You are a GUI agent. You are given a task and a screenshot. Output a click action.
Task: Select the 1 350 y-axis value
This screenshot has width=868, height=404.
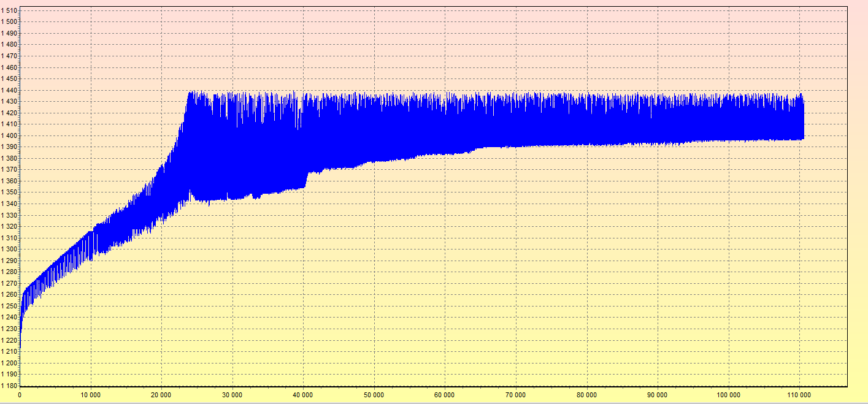[9, 192]
